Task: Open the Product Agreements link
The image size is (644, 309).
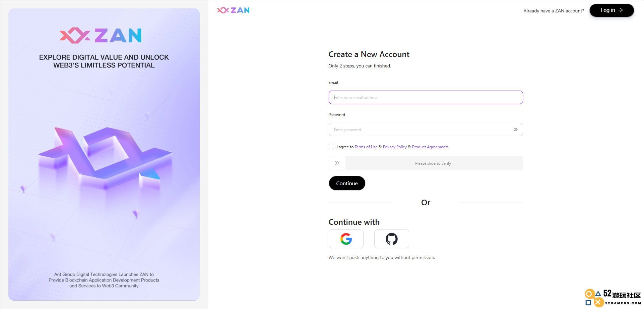Action: click(x=430, y=147)
